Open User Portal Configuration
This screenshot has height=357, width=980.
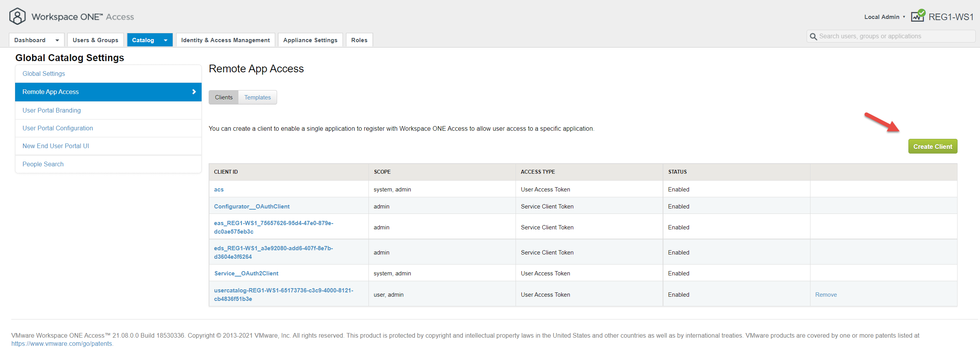[108, 128]
